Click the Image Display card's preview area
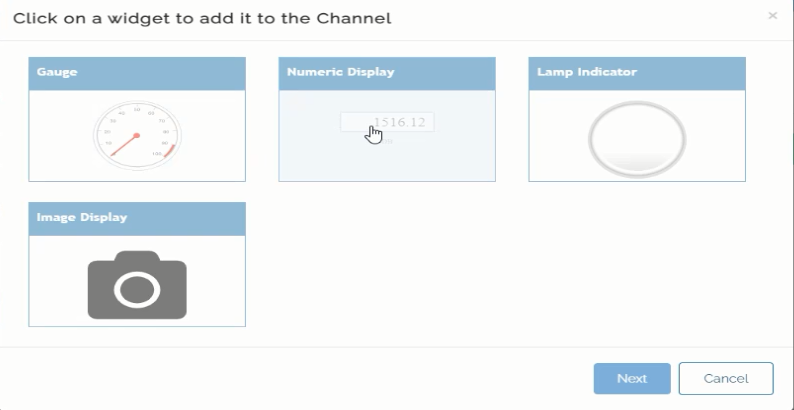 [x=137, y=280]
